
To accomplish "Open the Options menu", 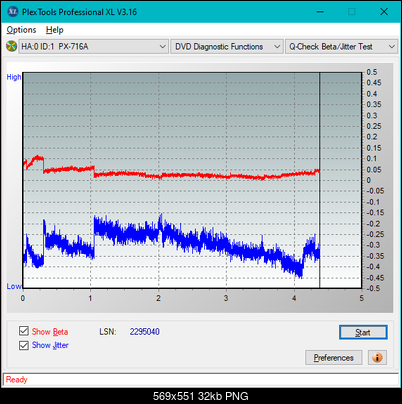I will tap(21, 30).
